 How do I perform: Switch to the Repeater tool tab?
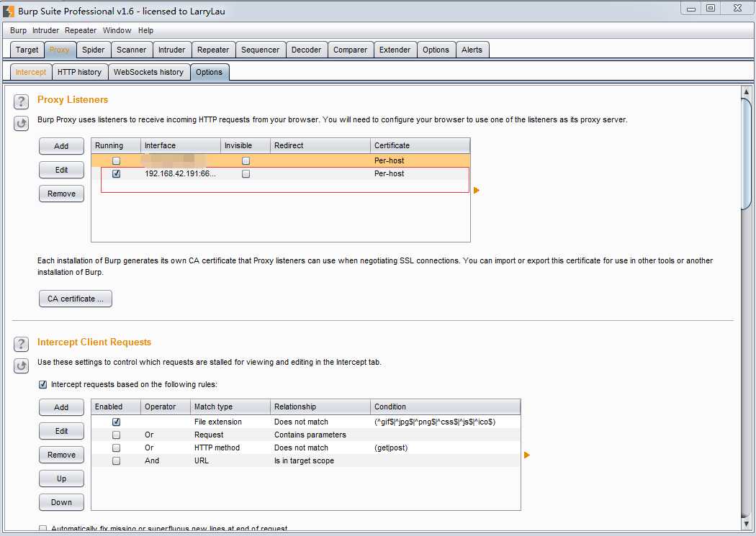[x=213, y=50]
